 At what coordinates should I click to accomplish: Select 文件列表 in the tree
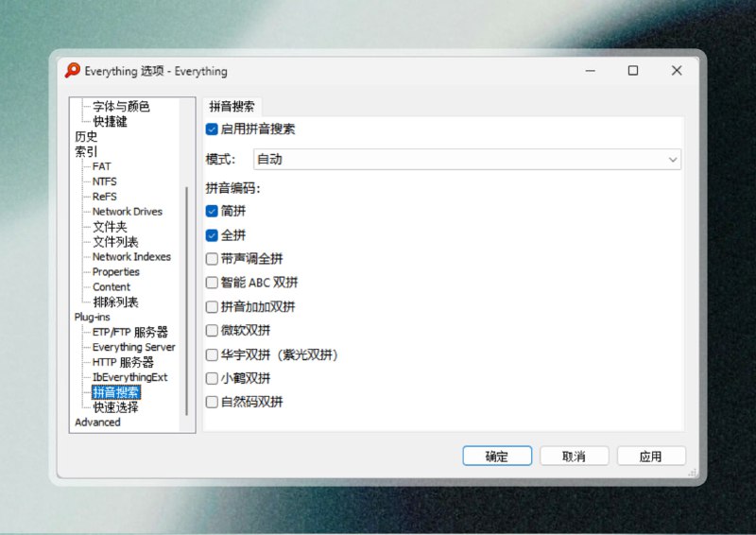point(115,241)
